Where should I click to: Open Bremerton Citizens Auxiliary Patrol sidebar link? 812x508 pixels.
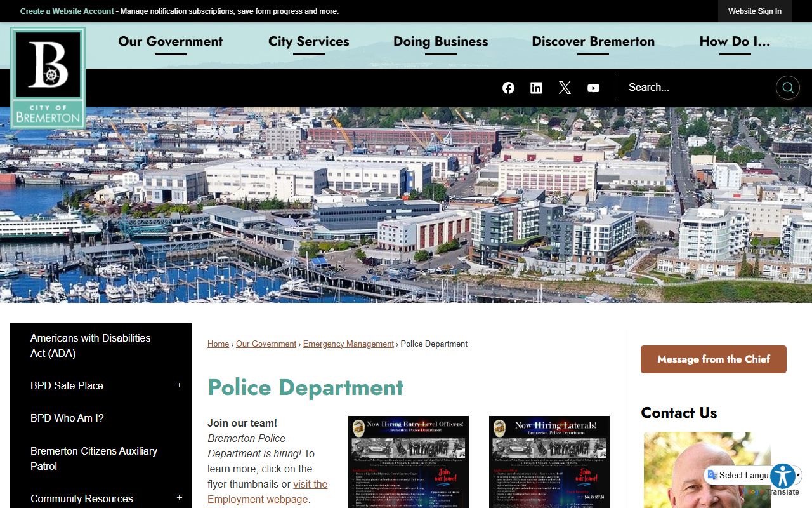94,458
